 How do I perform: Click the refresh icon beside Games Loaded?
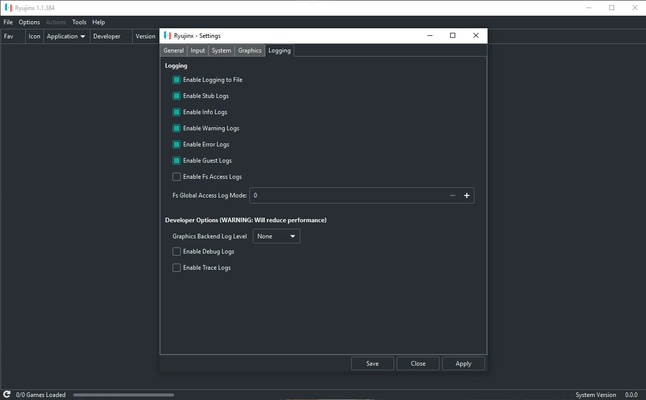click(7, 394)
